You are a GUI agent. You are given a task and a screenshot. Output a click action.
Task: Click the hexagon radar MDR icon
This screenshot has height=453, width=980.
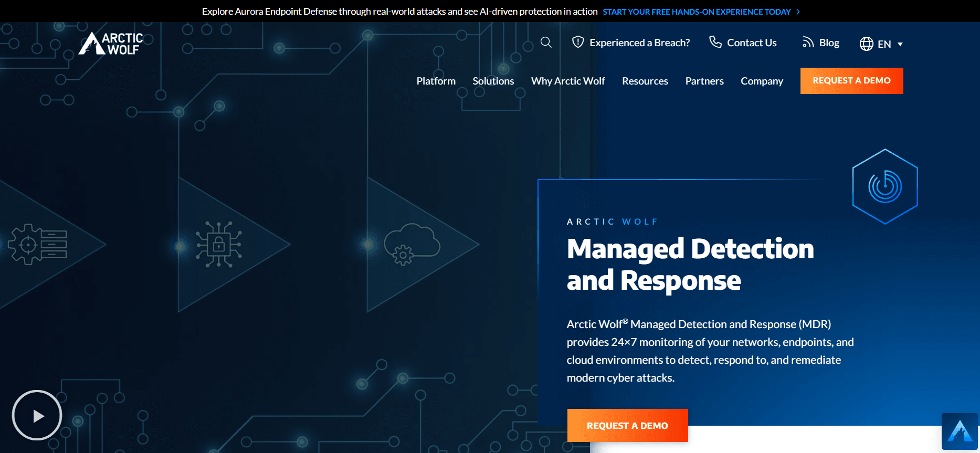[885, 186]
